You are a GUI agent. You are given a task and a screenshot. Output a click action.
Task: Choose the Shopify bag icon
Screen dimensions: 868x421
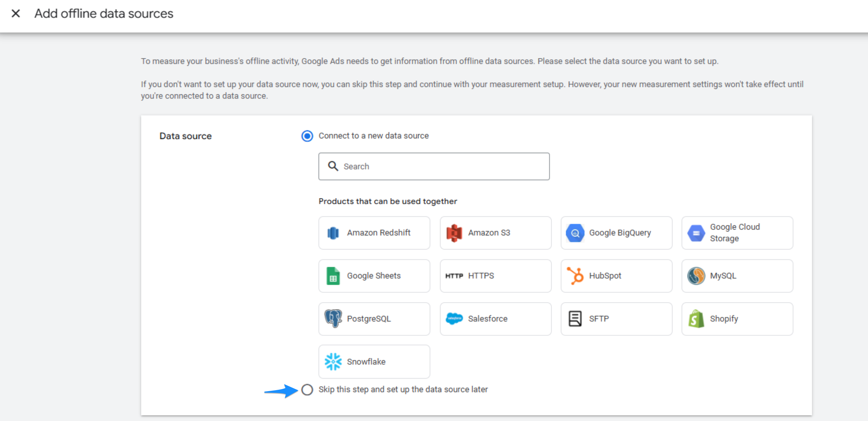pos(696,319)
